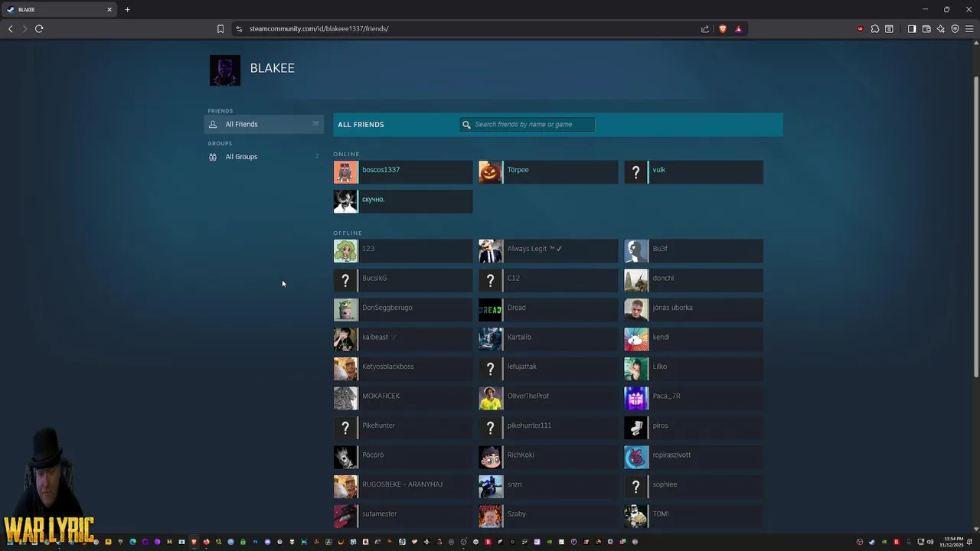This screenshot has height=551, width=980.
Task: Click kendi's colorful avatar
Action: tap(636, 339)
